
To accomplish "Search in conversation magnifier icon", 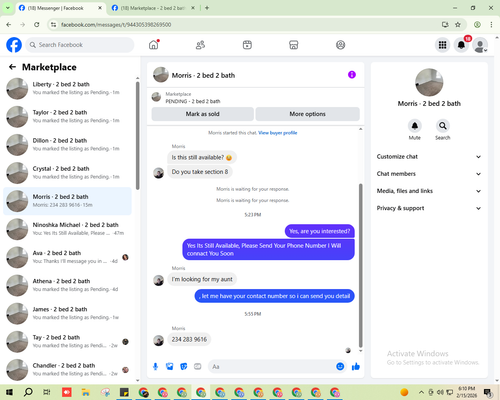I will point(443,126).
